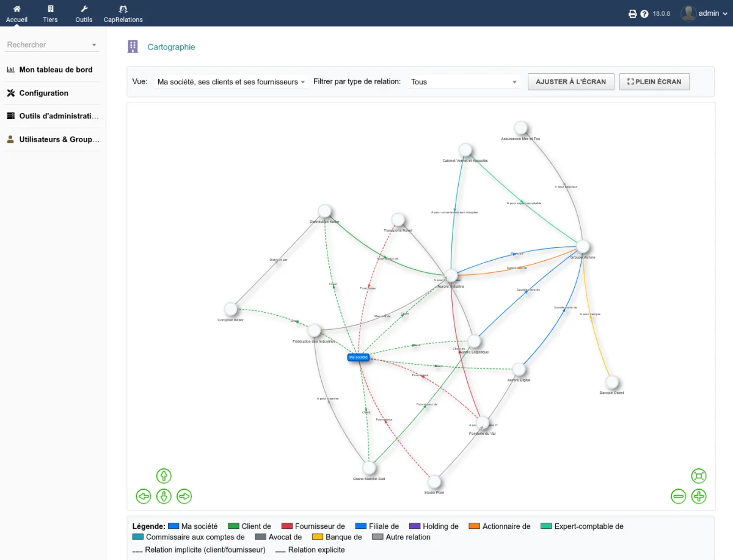The image size is (733, 560).
Task: Click the Rechercher search field
Action: coord(52,45)
